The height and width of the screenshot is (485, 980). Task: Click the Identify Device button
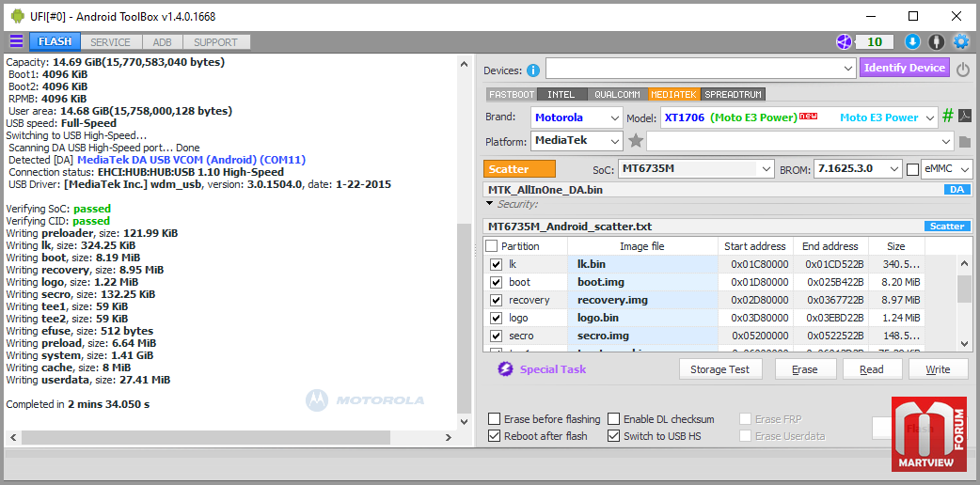(x=905, y=68)
